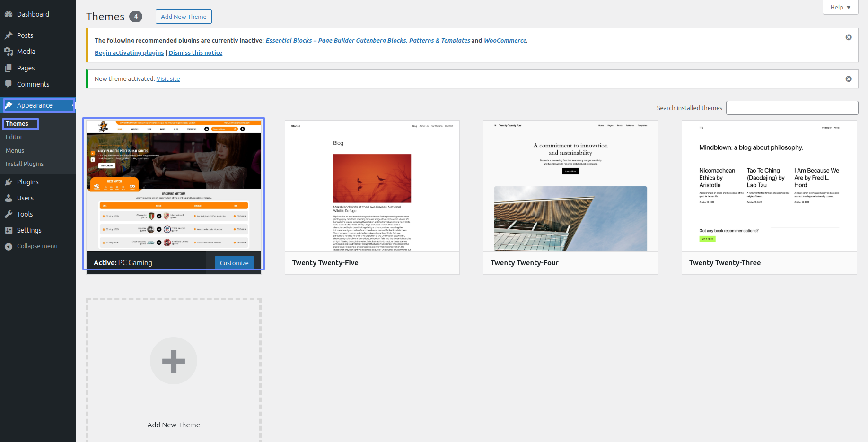Screen dimensions: 868x442
Task: Click the Media library icon
Action: click(9, 52)
